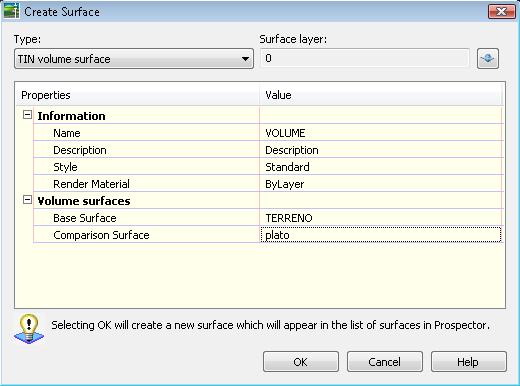
Task: Click the Create Surface title bar icon
Action: (x=11, y=11)
